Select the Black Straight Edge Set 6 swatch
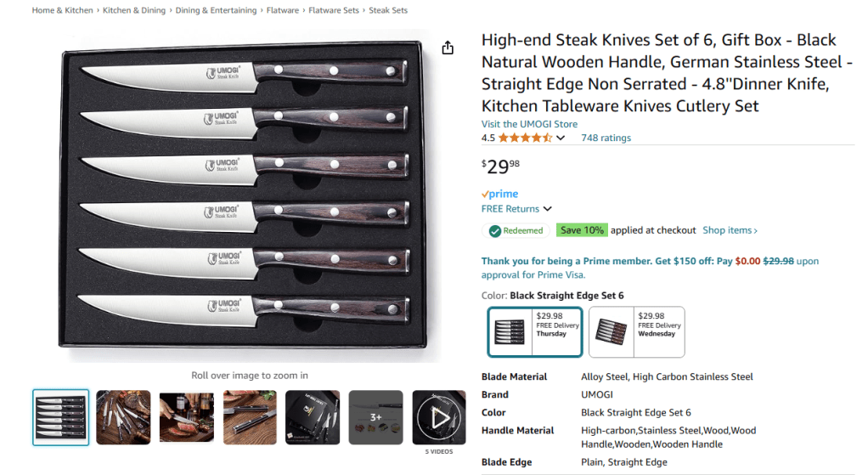Viewport: 868px width, 475px height. [x=535, y=331]
